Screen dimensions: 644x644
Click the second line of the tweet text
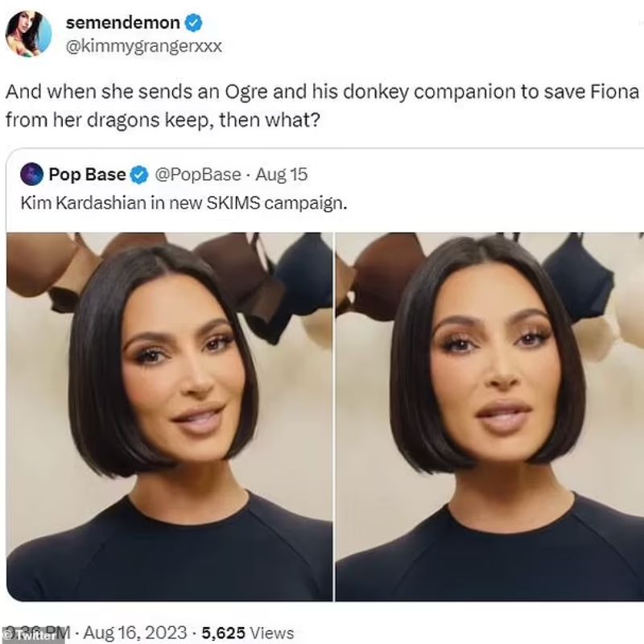click(x=163, y=120)
